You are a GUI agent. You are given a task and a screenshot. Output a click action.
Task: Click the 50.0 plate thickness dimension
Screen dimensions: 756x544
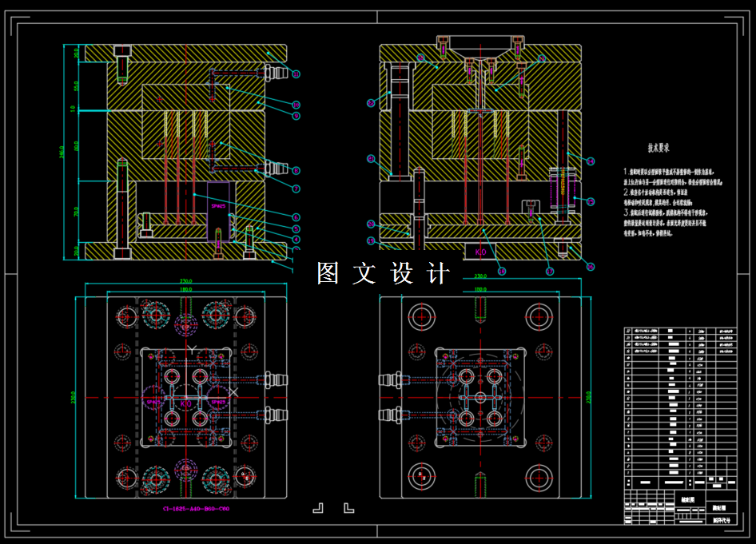coord(76,86)
